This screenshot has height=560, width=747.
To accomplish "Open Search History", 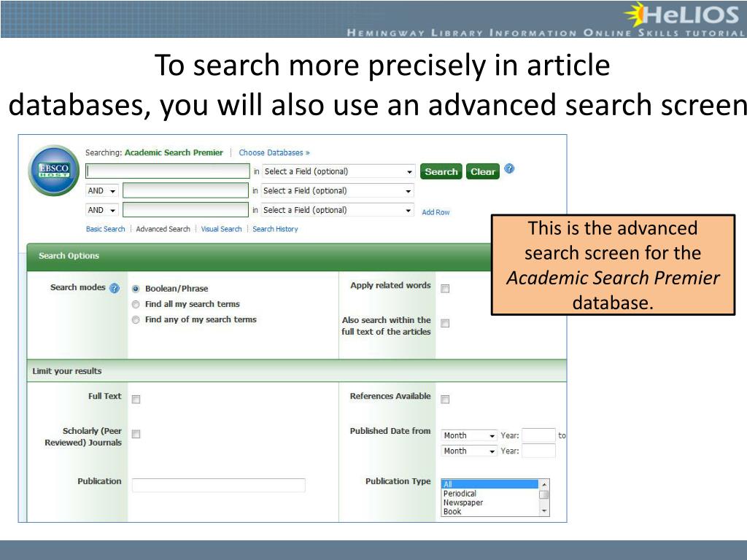I will coord(275,229).
